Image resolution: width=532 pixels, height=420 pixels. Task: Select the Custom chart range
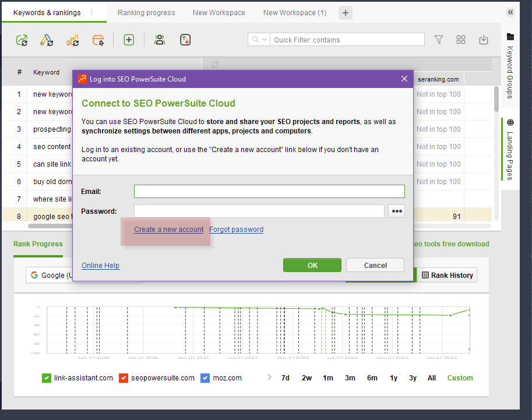[460, 378]
